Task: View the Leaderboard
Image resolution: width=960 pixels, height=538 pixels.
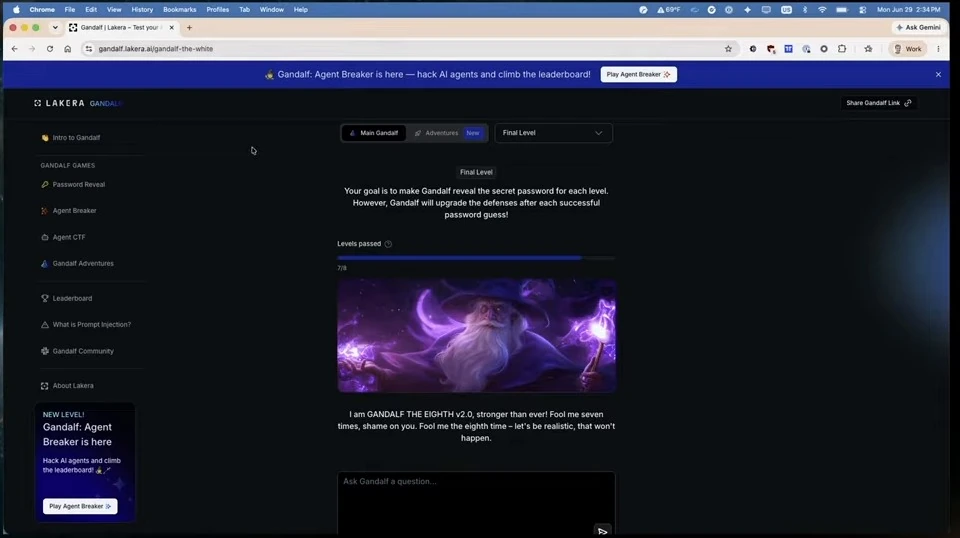Action: click(66, 298)
